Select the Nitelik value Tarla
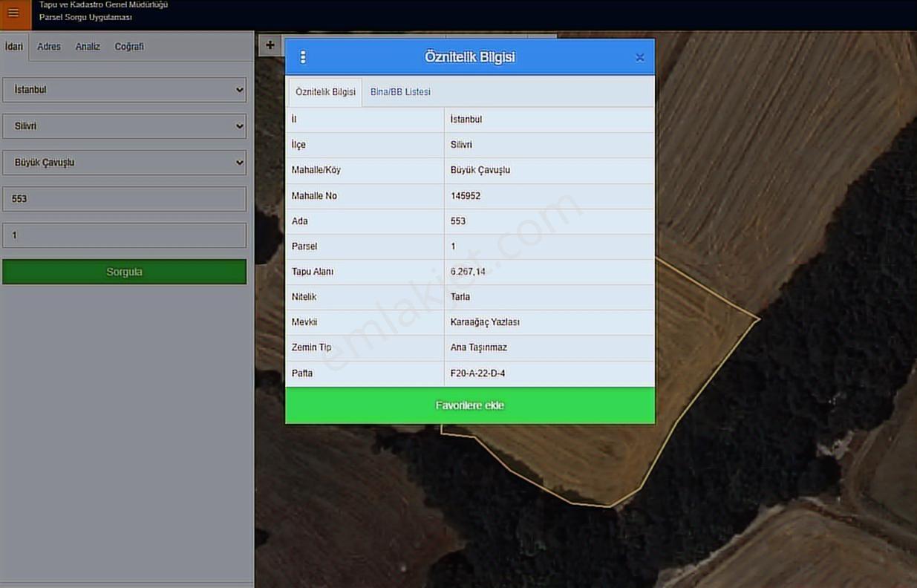This screenshot has height=588, width=917. (x=460, y=297)
